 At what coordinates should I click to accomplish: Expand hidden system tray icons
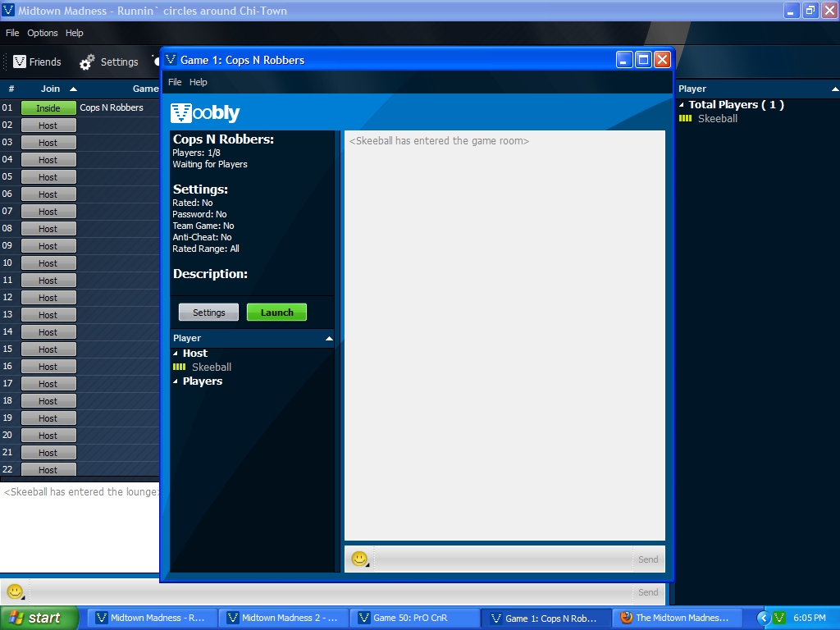(x=764, y=618)
